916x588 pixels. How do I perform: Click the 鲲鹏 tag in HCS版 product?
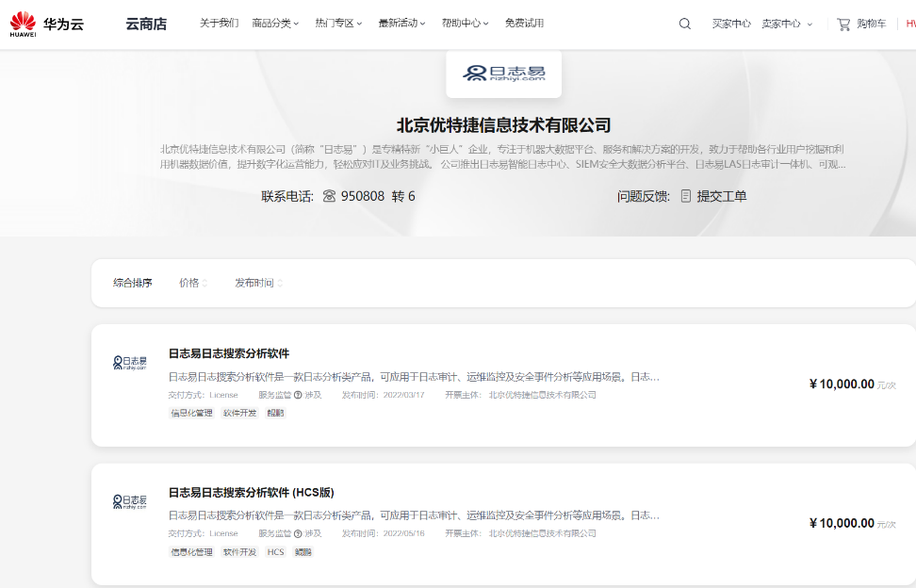pos(303,552)
